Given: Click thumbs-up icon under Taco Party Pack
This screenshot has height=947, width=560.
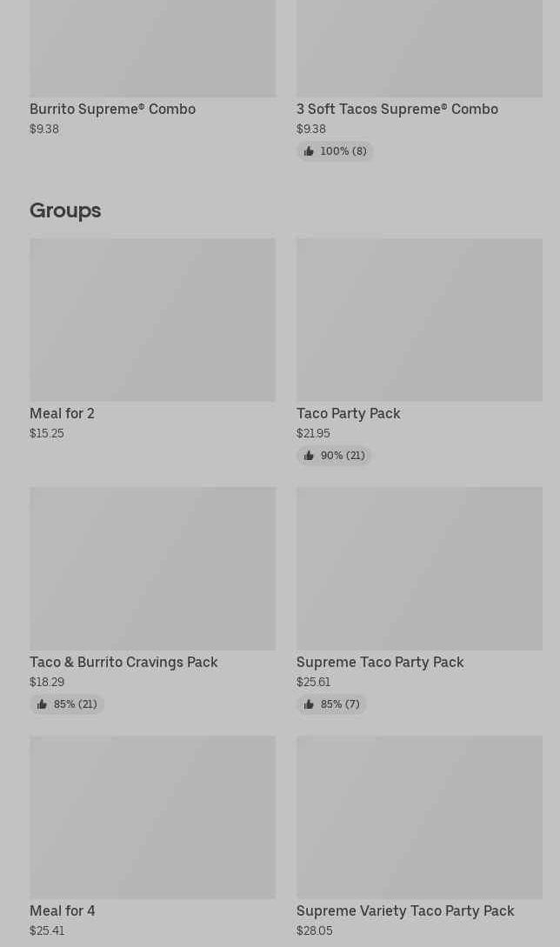Looking at the screenshot, I should click(309, 456).
